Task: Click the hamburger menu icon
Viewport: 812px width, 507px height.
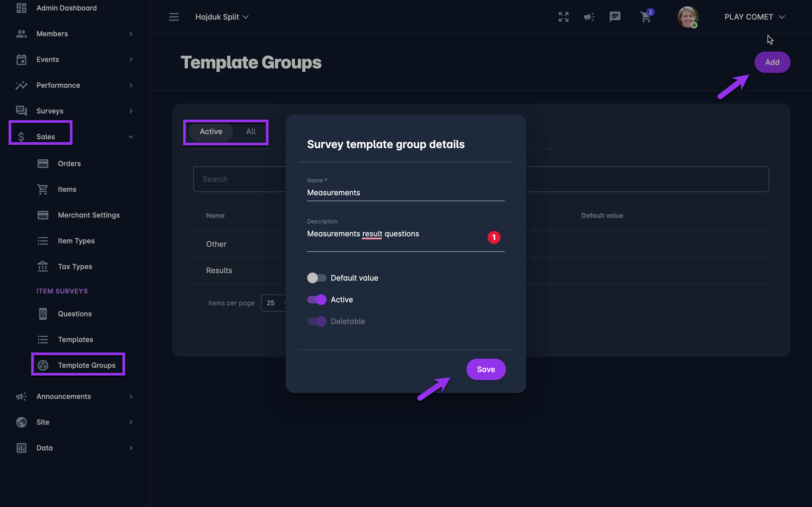Action: pyautogui.click(x=174, y=17)
